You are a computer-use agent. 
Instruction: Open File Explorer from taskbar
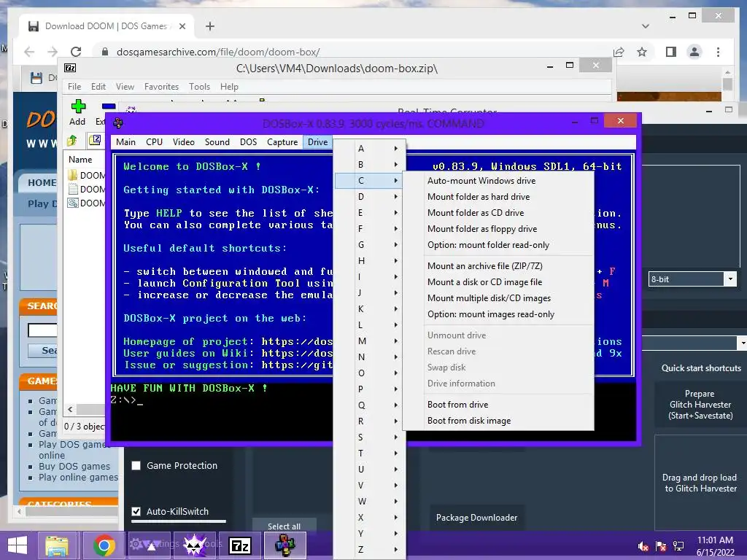(x=57, y=545)
